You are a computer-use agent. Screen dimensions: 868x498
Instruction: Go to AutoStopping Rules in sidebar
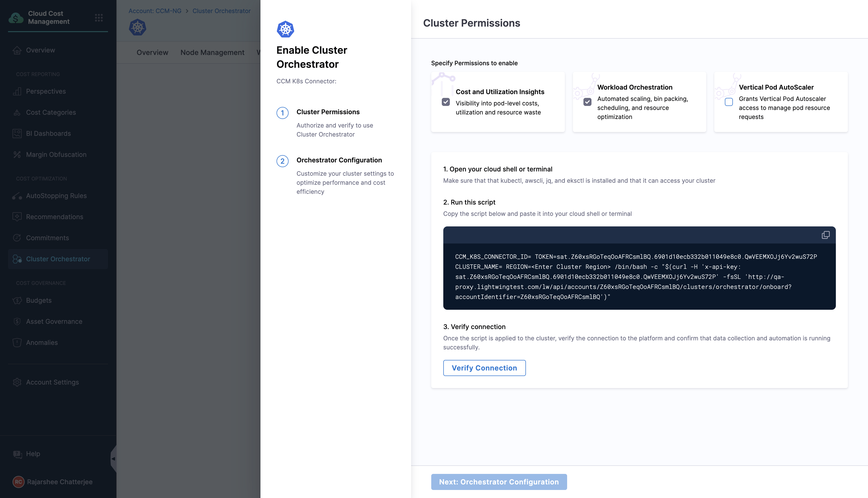[x=56, y=196]
